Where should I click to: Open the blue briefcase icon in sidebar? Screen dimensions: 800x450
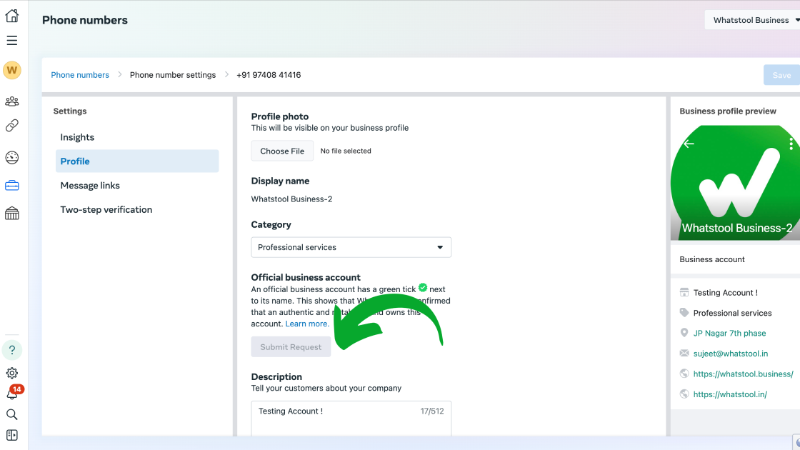[12, 186]
